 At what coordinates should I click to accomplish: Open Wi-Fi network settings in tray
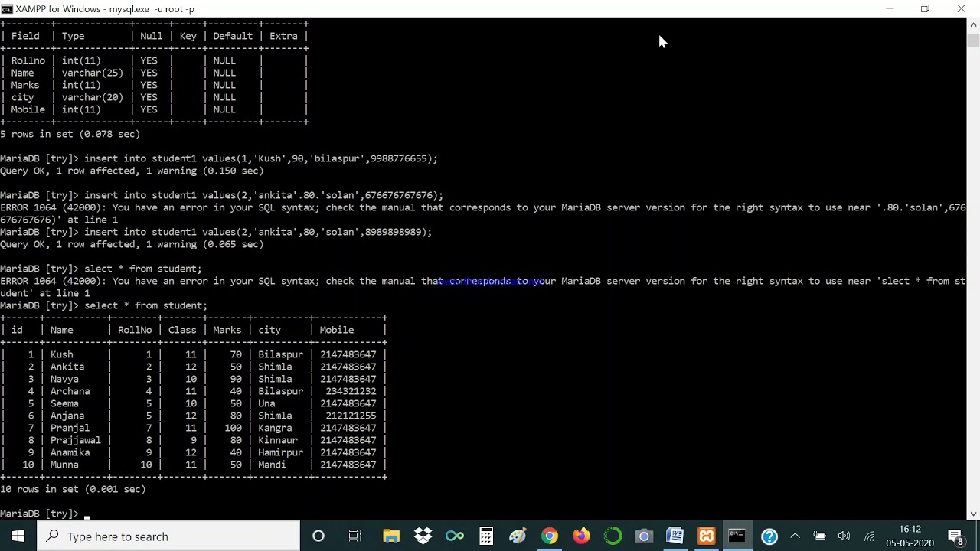(869, 536)
